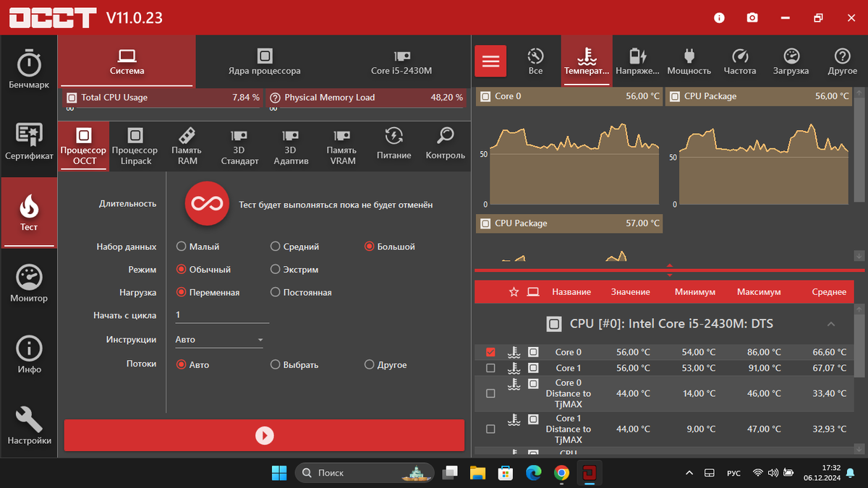Click the monitor column header icon
This screenshot has width=868, height=488.
click(x=533, y=292)
